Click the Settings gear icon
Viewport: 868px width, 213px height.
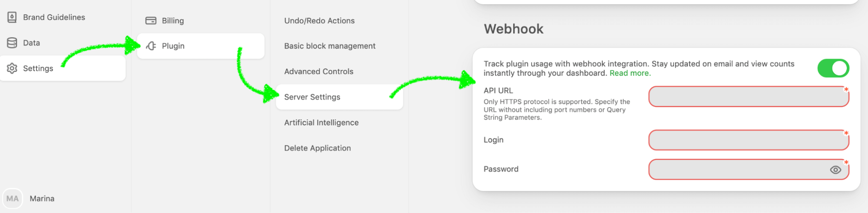[12, 69]
